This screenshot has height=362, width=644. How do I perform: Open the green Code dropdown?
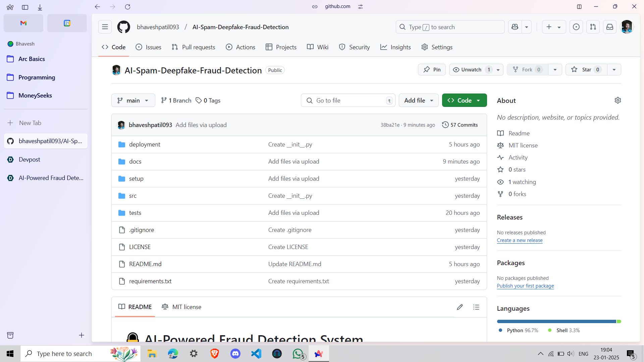[x=464, y=100]
